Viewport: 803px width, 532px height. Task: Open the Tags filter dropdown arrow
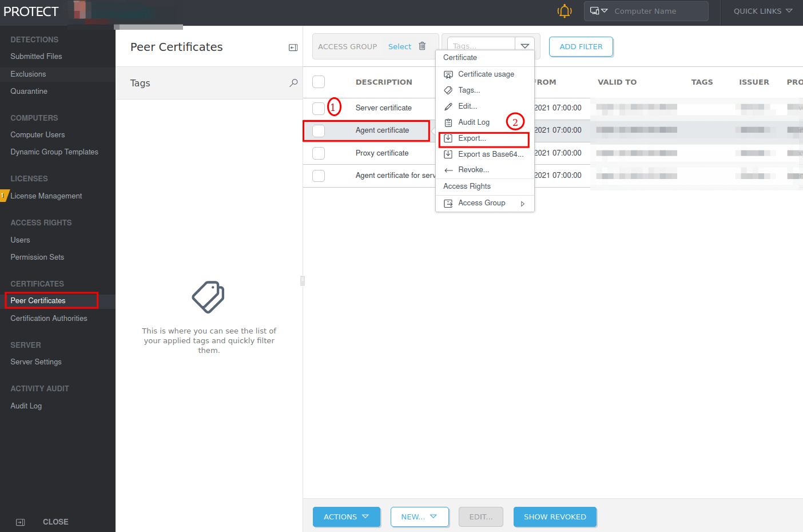pos(525,44)
